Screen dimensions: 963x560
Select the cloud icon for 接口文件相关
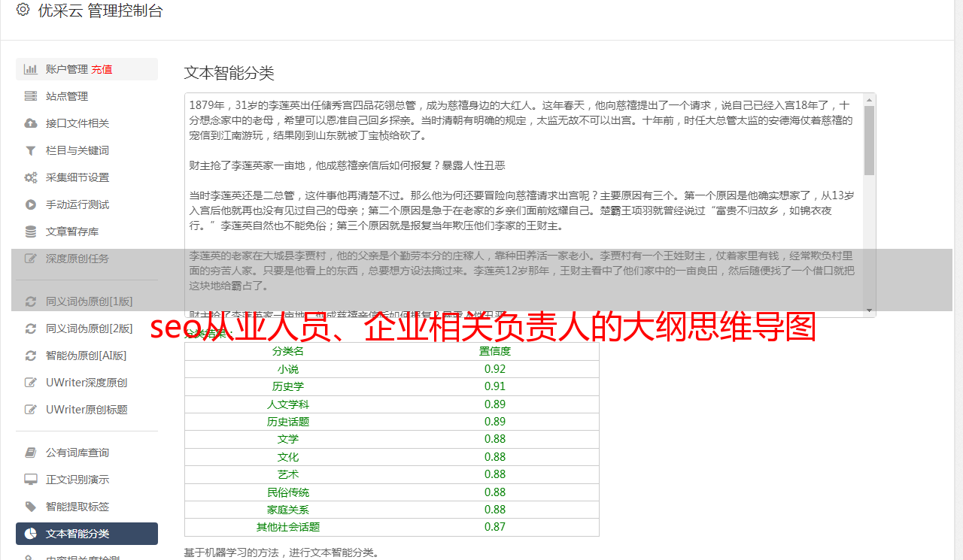[x=31, y=123]
